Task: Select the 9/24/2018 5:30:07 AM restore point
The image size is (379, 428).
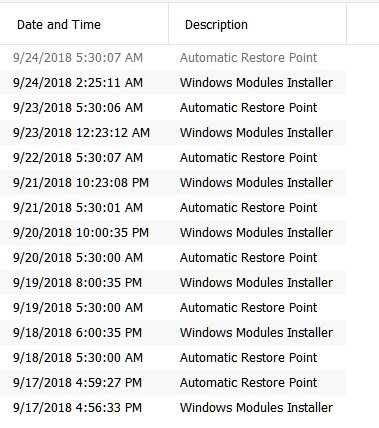Action: tap(173, 58)
